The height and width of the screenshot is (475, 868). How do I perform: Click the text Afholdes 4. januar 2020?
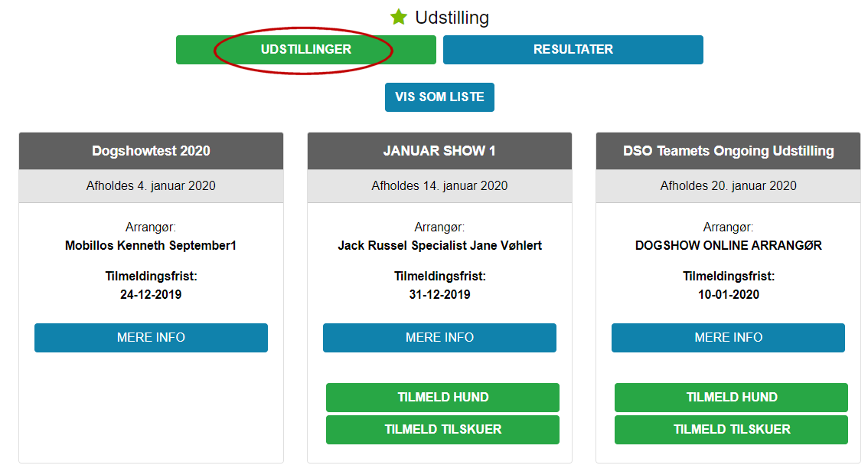[x=151, y=185]
